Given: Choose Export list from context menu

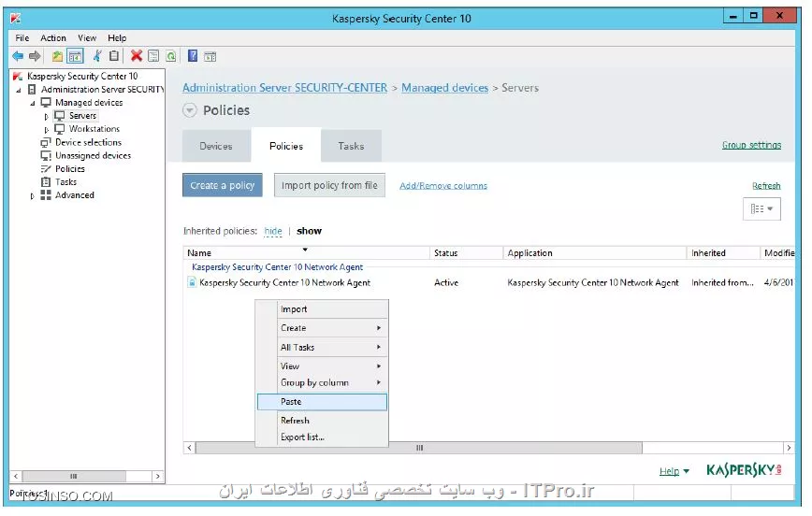Looking at the screenshot, I should 322,437.
